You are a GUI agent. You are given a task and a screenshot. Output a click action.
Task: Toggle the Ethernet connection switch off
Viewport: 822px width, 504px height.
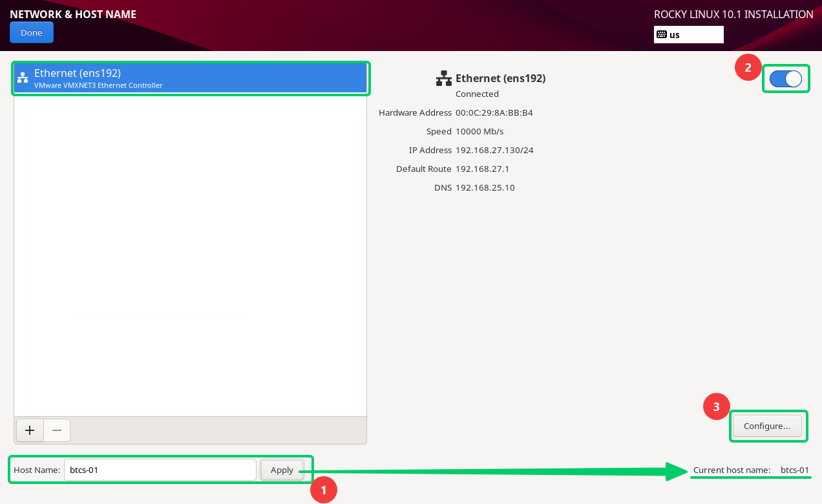785,79
